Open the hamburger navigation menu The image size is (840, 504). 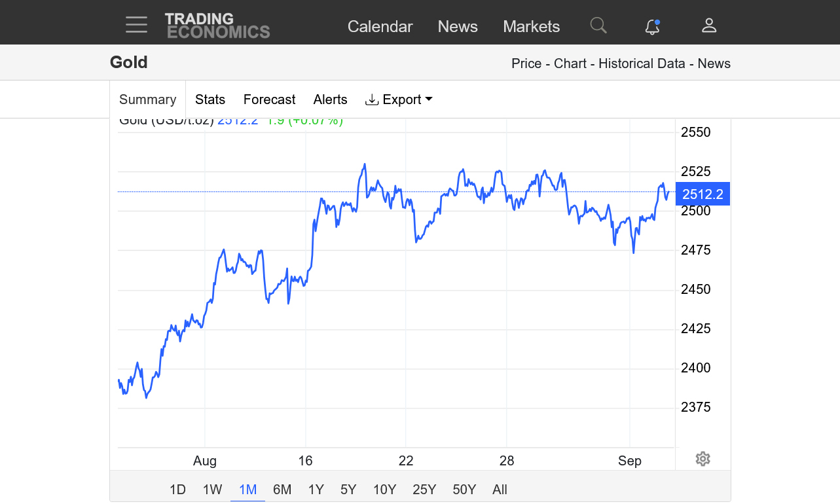tap(136, 26)
